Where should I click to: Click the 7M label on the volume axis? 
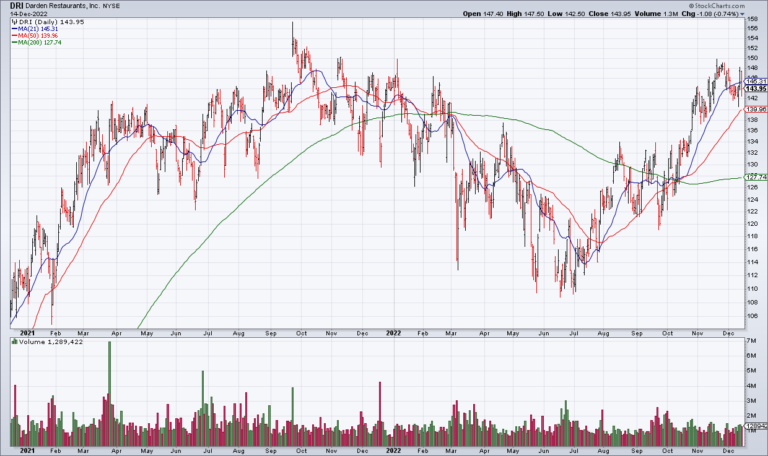[750, 342]
